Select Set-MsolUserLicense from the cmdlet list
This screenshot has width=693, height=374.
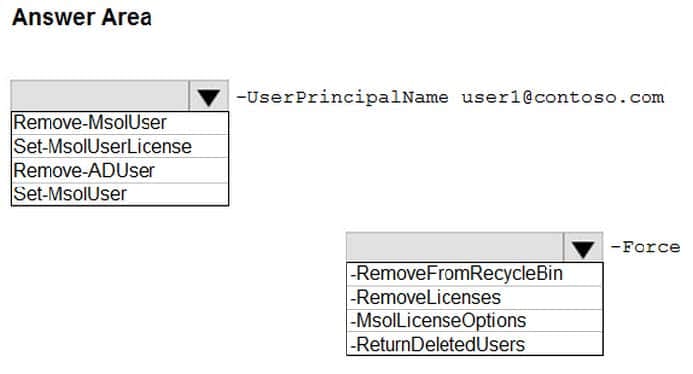120,146
